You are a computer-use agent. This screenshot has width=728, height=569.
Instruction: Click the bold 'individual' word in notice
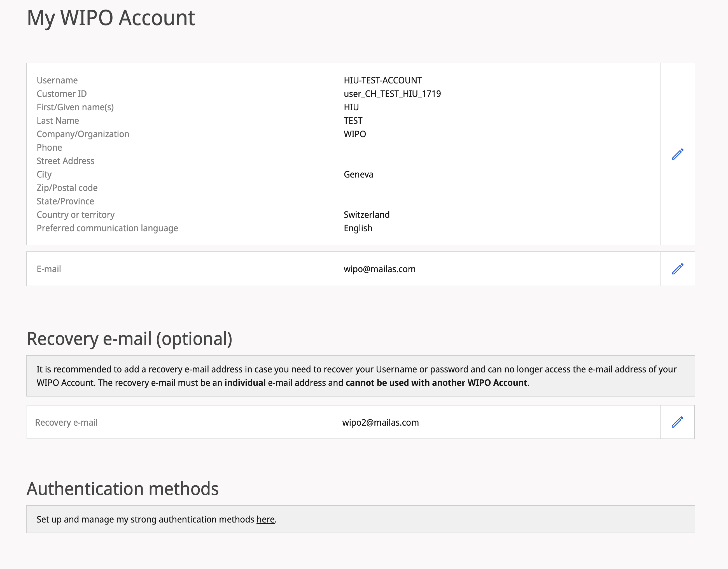[245, 383]
